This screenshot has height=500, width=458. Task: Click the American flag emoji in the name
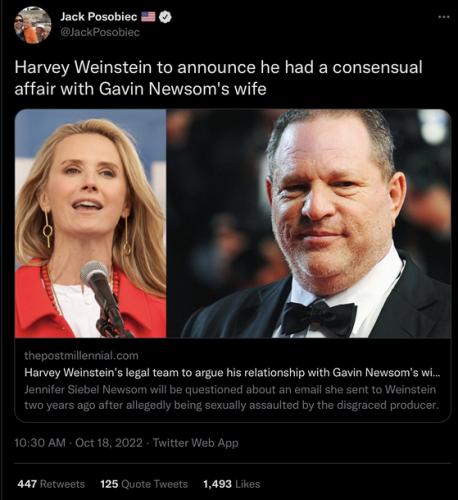click(148, 16)
